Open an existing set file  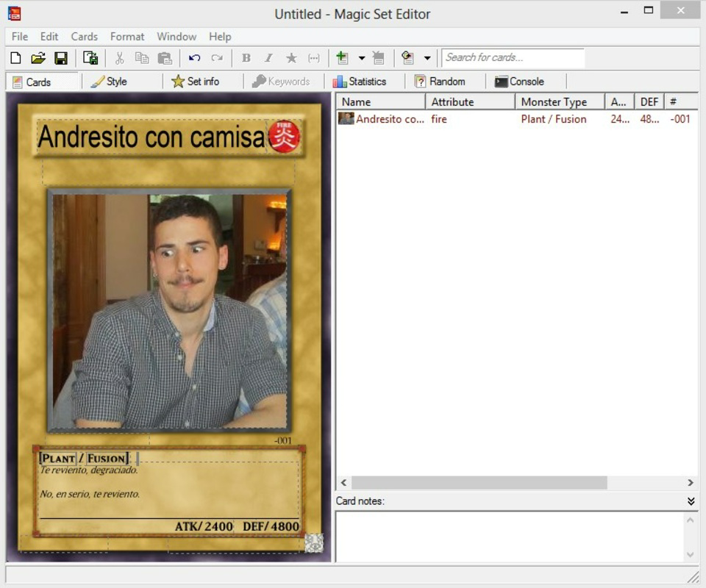click(x=39, y=57)
